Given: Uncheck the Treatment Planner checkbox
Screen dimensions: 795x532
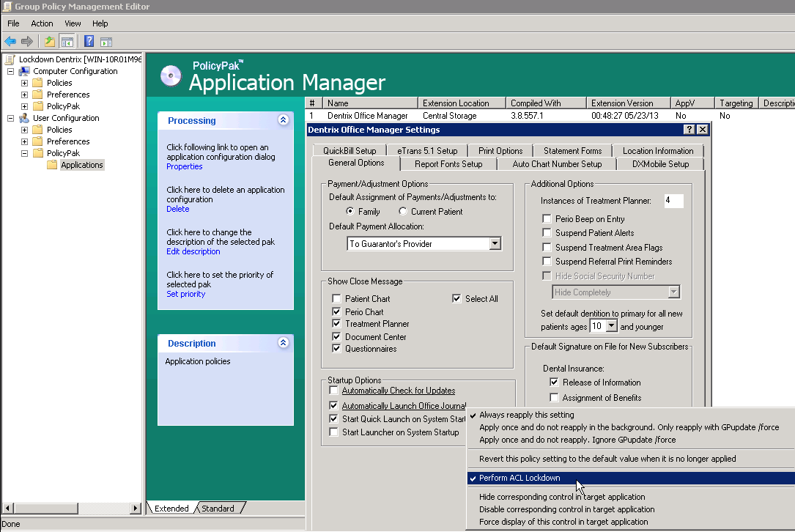Looking at the screenshot, I should click(336, 323).
